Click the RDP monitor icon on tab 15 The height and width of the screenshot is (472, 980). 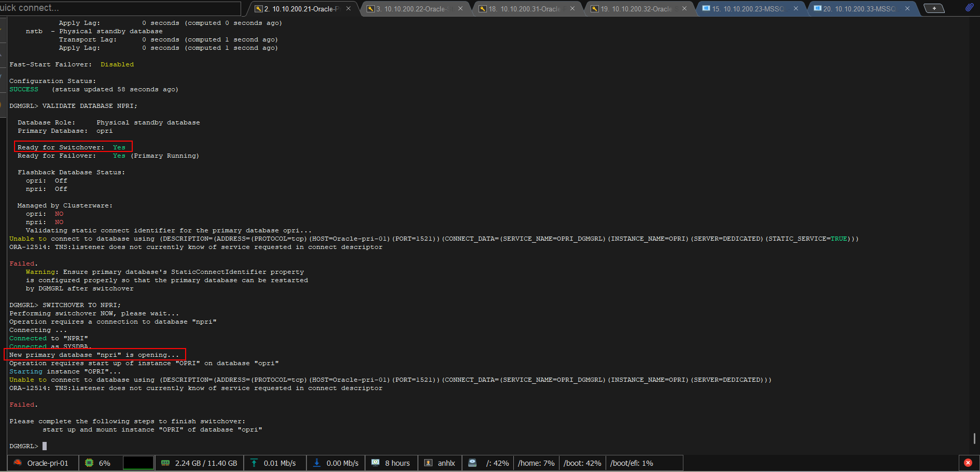[x=706, y=8]
